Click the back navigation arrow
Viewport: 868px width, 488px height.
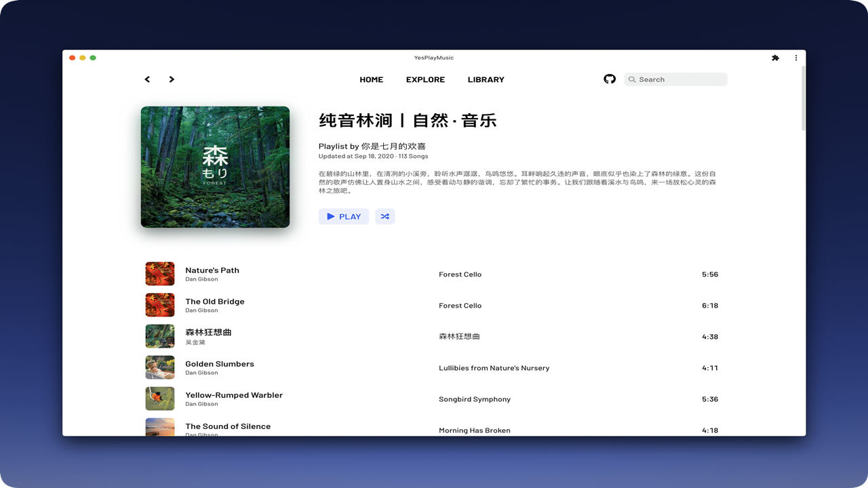(147, 79)
